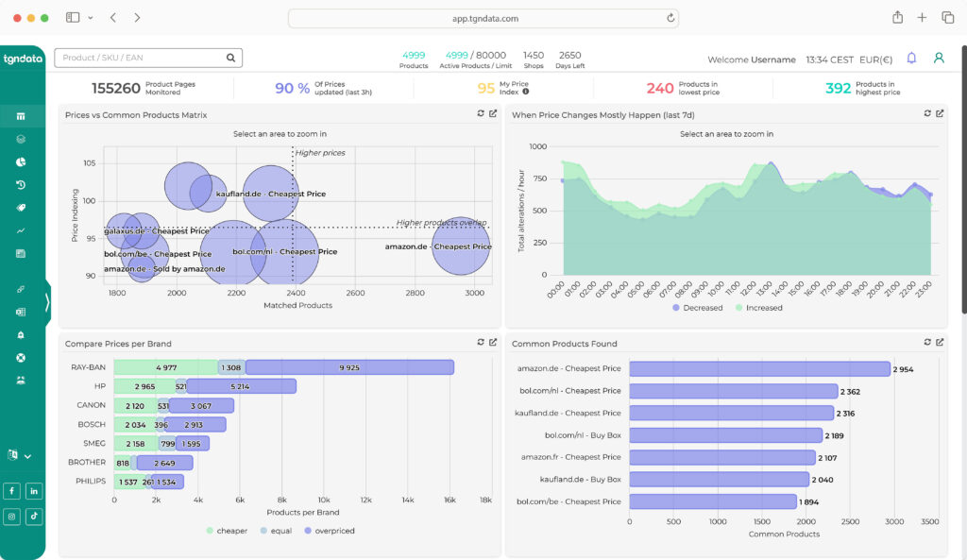This screenshot has width=967, height=560.
Task: Open the user account profile icon
Action: pos(939,59)
